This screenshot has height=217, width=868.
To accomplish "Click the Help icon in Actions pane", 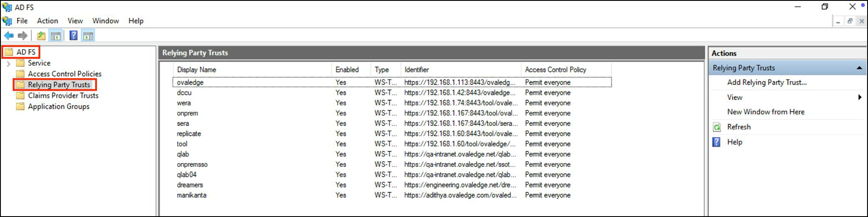I will [717, 142].
